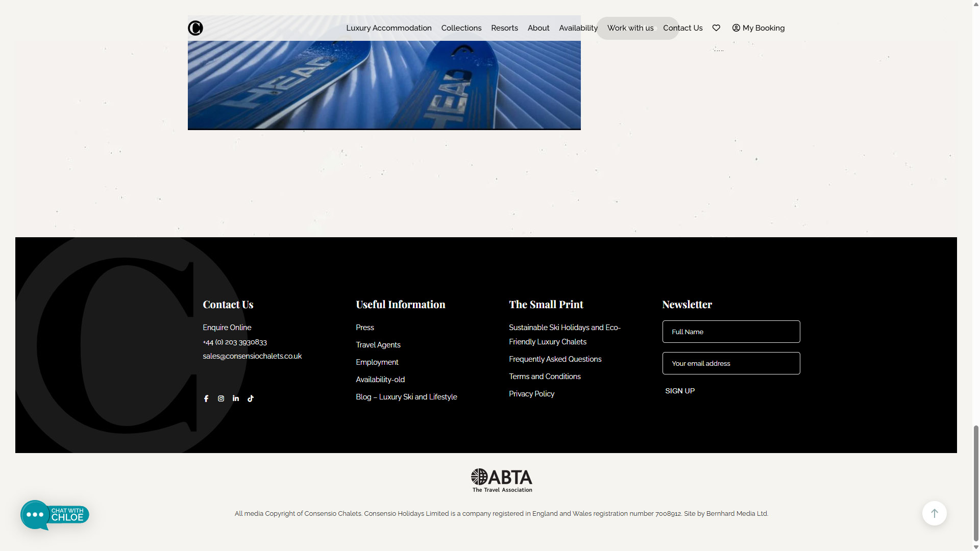Open Frequently Asked Questions
Viewport: 980px width, 551px height.
click(555, 359)
